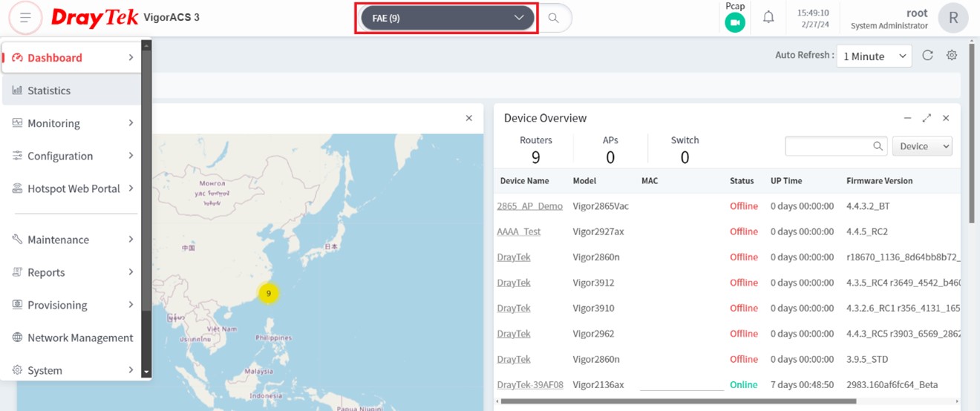Open the Configuration menu item
This screenshot has width=980, height=411.
(72, 156)
